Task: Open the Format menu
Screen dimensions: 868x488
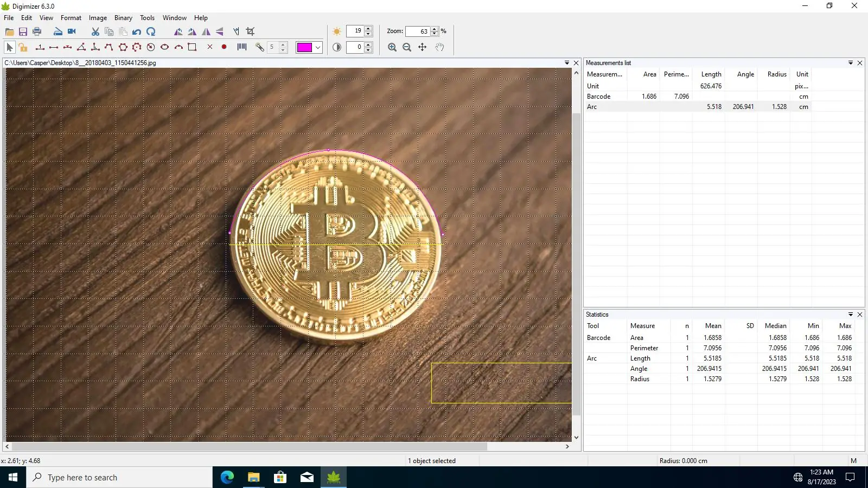Action: pyautogui.click(x=71, y=18)
